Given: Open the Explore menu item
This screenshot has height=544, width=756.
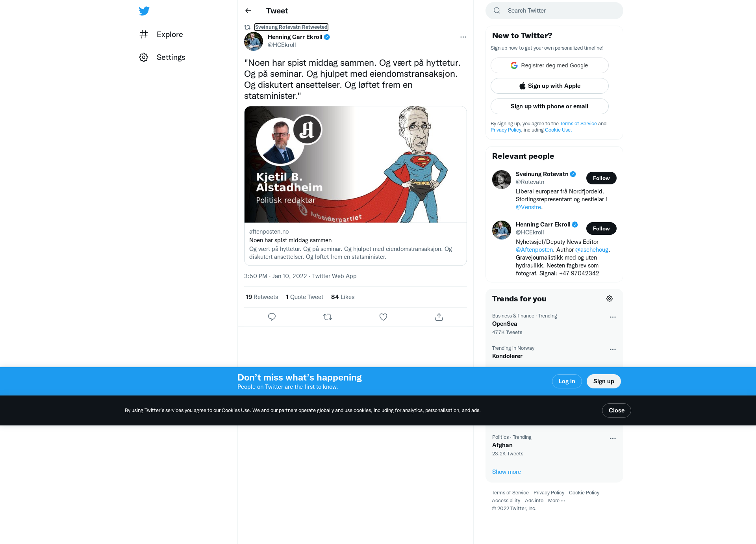Looking at the screenshot, I should tap(161, 34).
